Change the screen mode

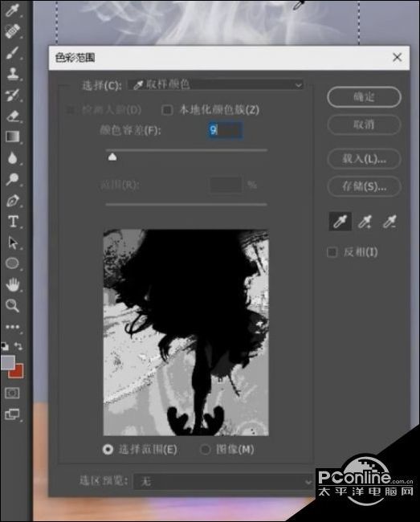pyautogui.click(x=12, y=414)
